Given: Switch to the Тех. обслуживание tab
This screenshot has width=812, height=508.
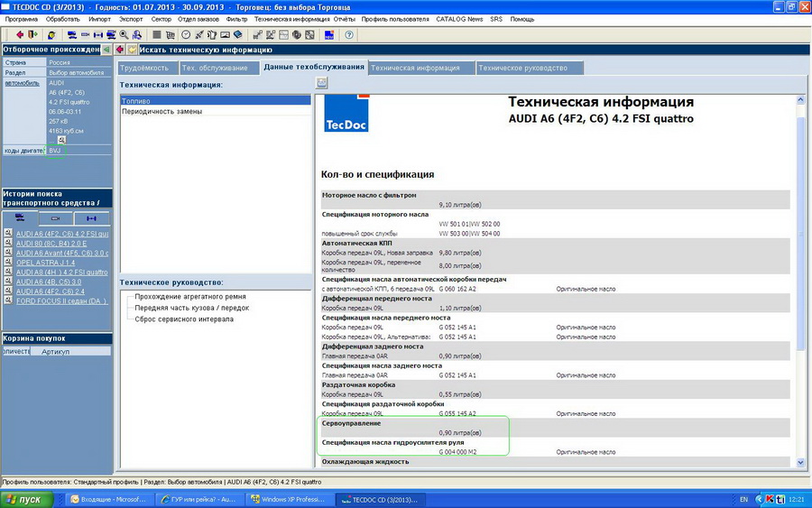Looking at the screenshot, I should pos(219,68).
